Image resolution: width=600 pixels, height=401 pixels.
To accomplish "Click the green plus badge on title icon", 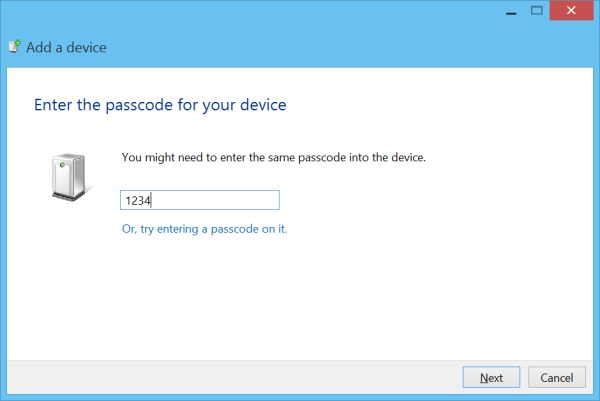I will pyautogui.click(x=18, y=42).
